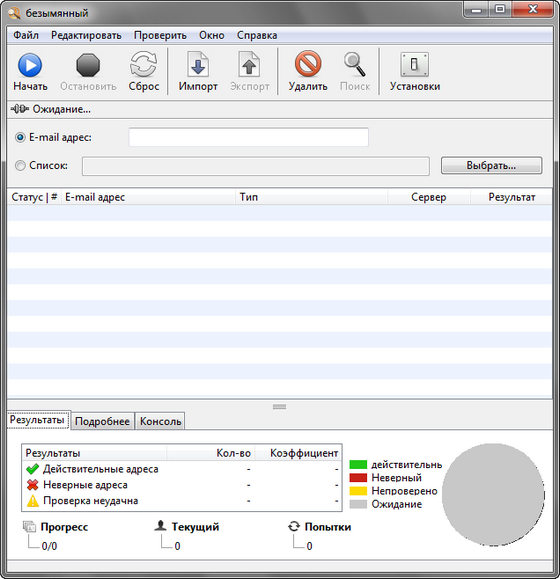560x579 pixels.
Task: Click the Экспорт export icon
Action: 249,65
